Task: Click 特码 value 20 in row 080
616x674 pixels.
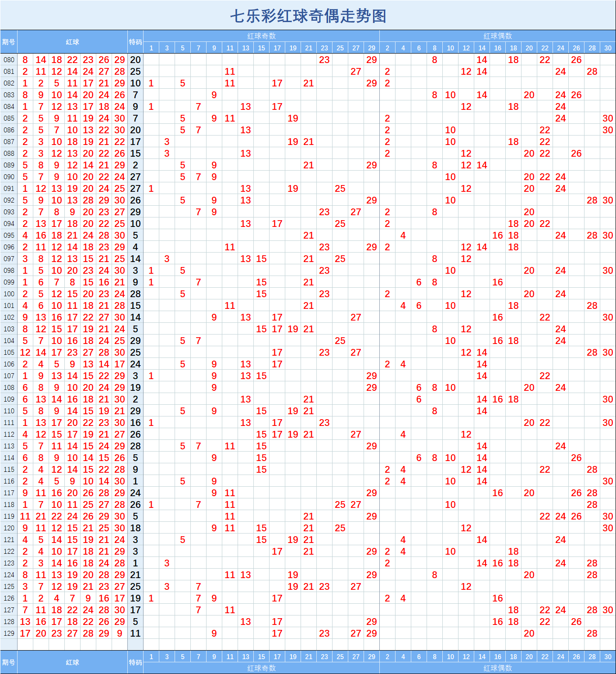Action: pyautogui.click(x=135, y=60)
